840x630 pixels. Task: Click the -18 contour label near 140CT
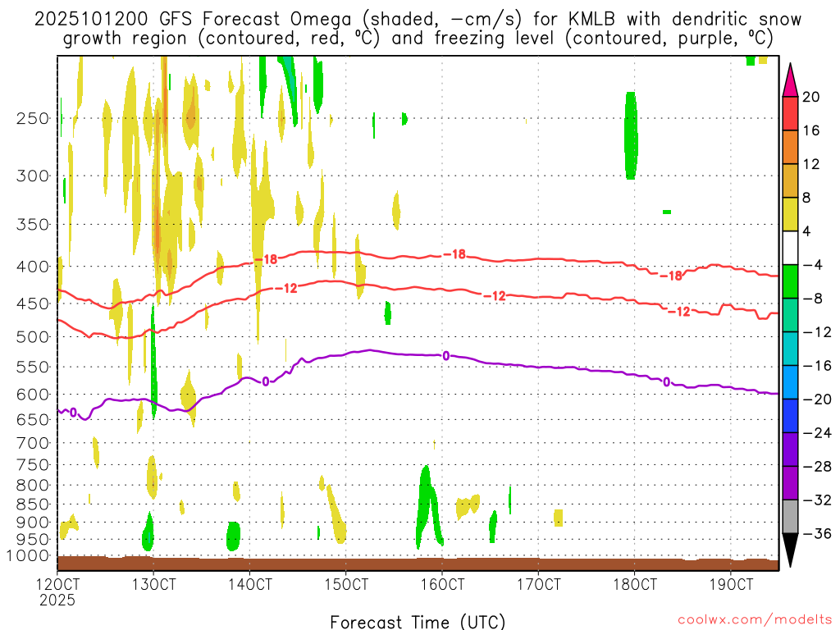[266, 259]
